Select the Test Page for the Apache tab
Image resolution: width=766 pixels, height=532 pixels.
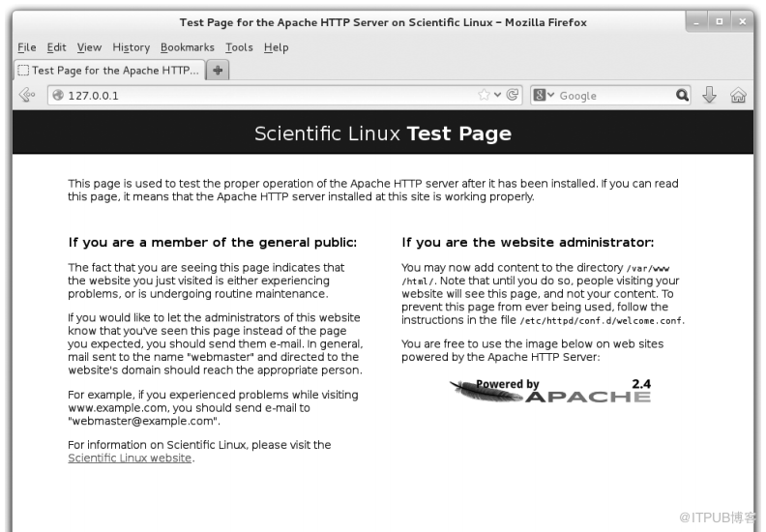[x=109, y=70]
